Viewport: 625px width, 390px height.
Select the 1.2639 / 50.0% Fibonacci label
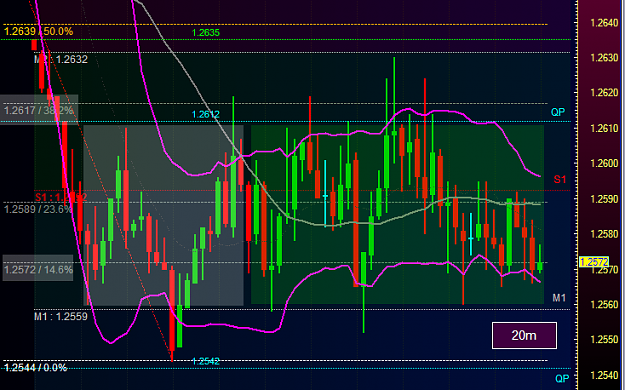click(39, 31)
